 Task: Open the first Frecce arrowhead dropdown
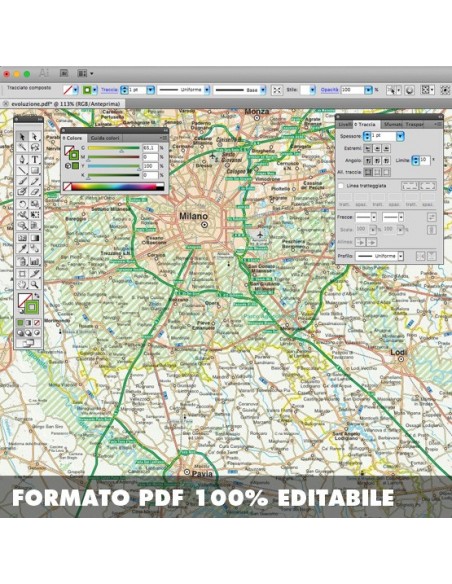[x=373, y=217]
